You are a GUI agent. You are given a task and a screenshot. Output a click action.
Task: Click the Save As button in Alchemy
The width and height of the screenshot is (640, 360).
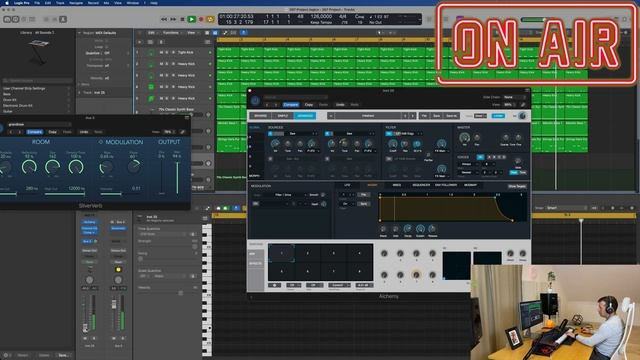coord(451,116)
